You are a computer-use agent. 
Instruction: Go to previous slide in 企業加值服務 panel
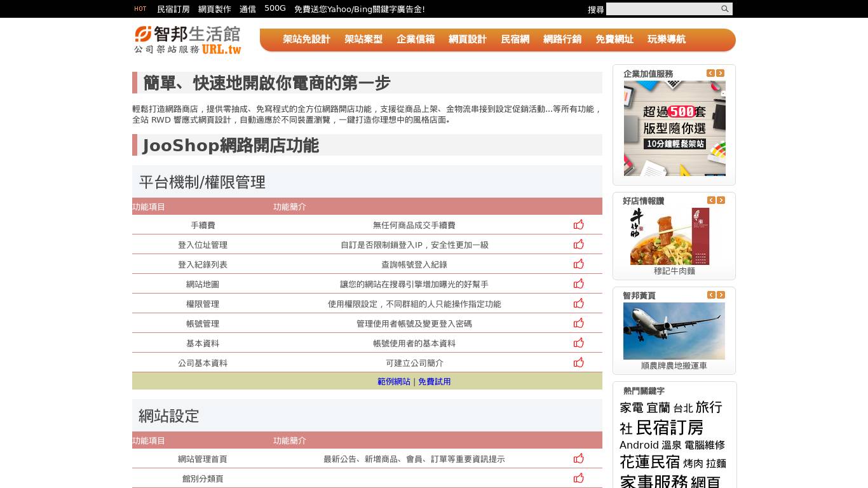(x=710, y=73)
